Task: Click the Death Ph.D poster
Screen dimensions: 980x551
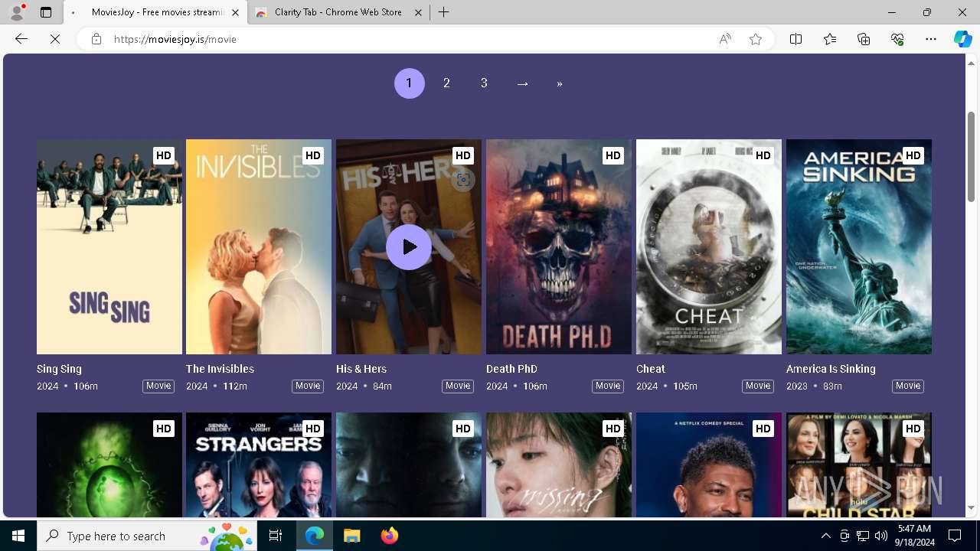Action: point(559,246)
